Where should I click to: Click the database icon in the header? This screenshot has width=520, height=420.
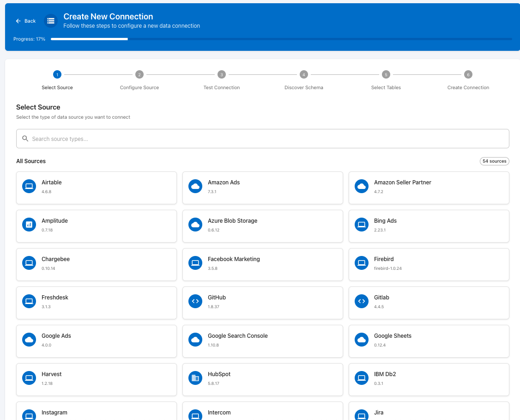[x=51, y=21]
